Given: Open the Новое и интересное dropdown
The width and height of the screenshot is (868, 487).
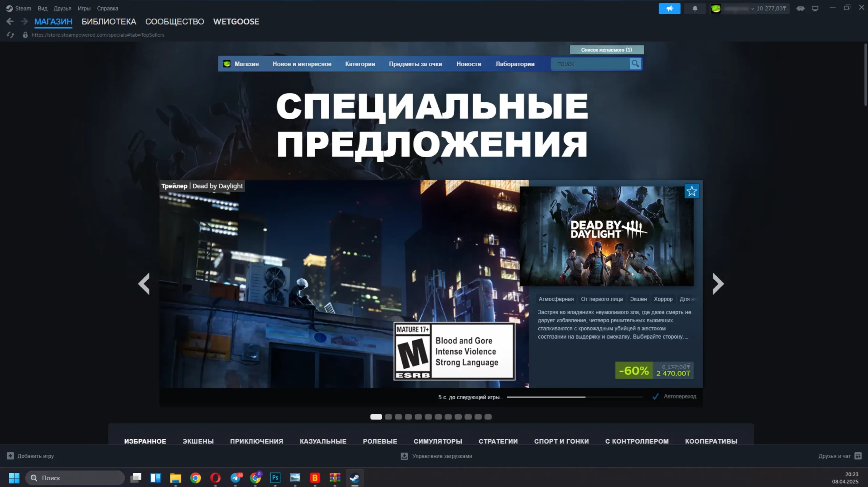Looking at the screenshot, I should click(x=302, y=64).
